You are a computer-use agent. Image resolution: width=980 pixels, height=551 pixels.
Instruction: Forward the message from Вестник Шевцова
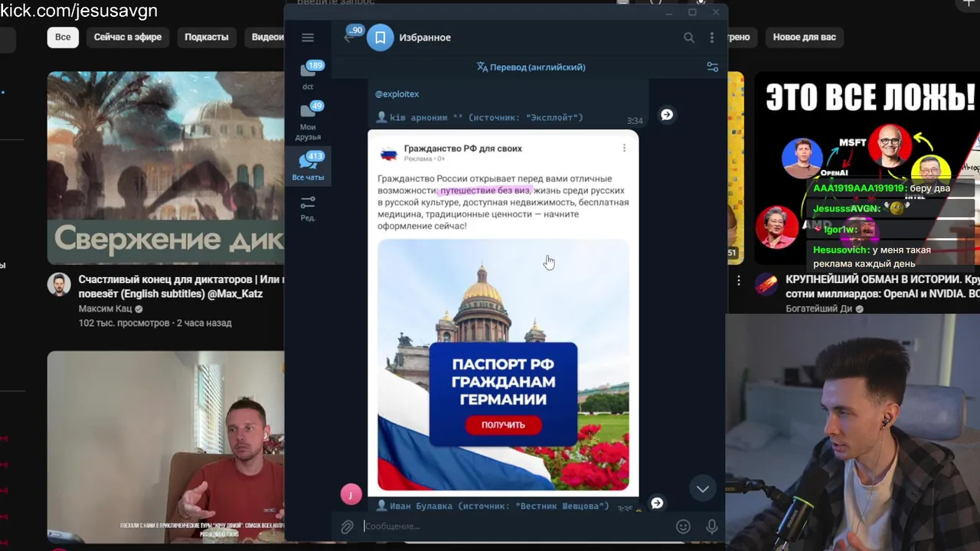coord(657,503)
